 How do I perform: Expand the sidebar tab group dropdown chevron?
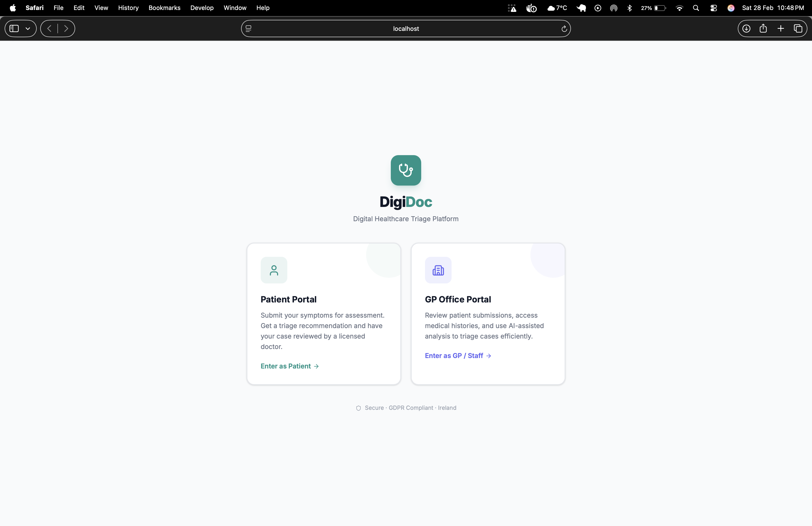(28, 29)
